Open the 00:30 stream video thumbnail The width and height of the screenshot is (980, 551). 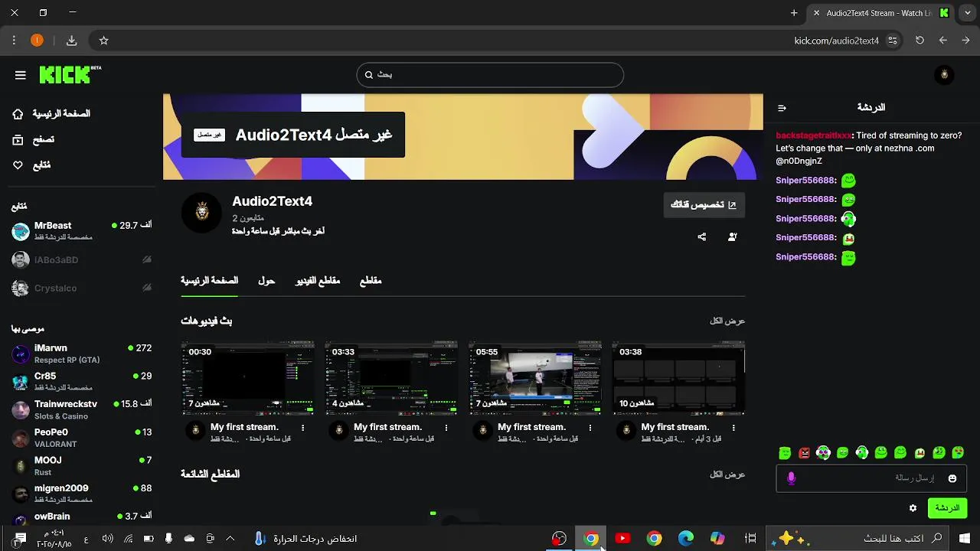247,378
